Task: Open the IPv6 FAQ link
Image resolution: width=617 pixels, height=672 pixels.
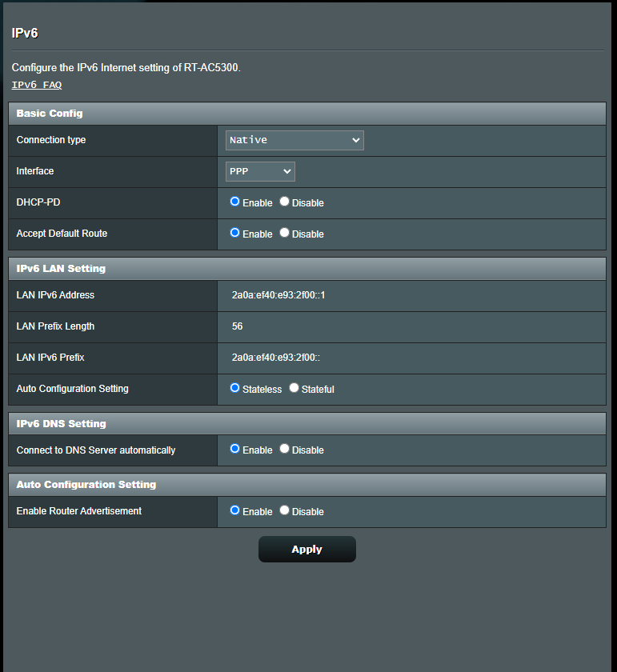Action: coord(36,84)
